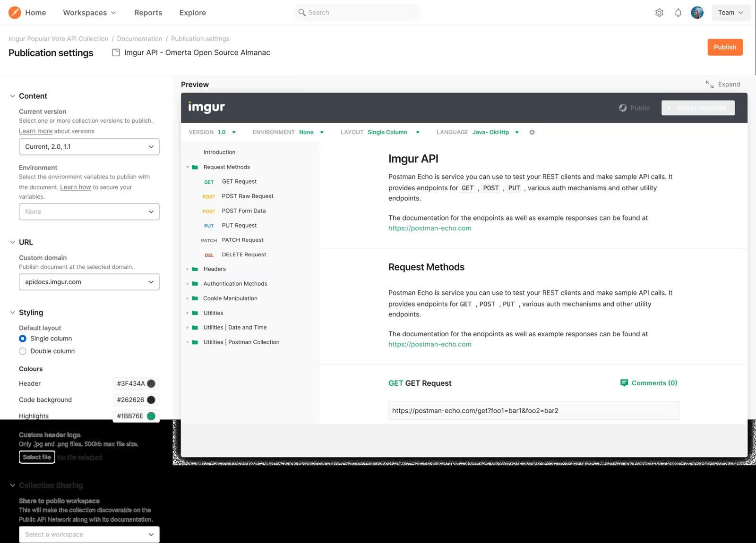Expand the Headers tree arrow
Viewport: 756px width, 543px height.
(x=188, y=269)
